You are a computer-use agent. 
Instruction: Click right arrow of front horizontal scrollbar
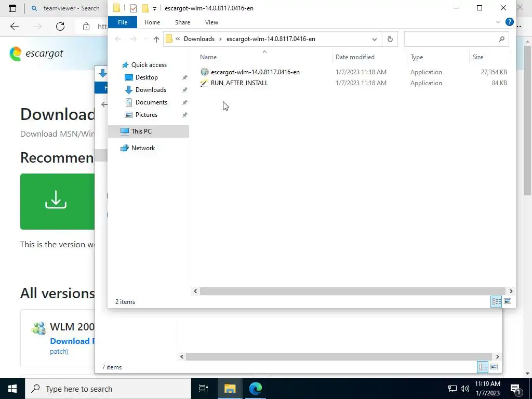coord(511,291)
